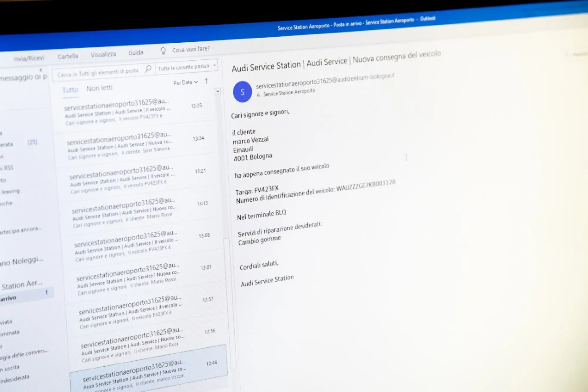The image size is (588, 392).
Task: Click the '4001 Bologna' address line
Action: tap(253, 157)
